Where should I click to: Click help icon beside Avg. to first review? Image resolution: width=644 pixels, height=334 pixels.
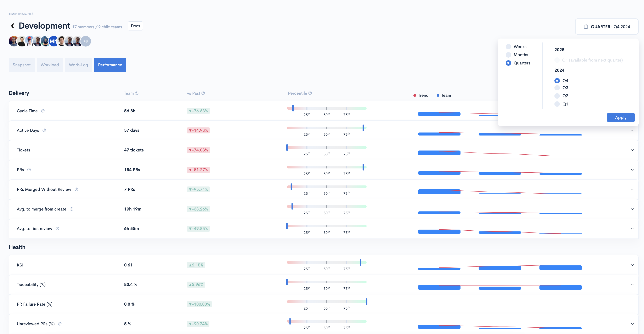57,229
